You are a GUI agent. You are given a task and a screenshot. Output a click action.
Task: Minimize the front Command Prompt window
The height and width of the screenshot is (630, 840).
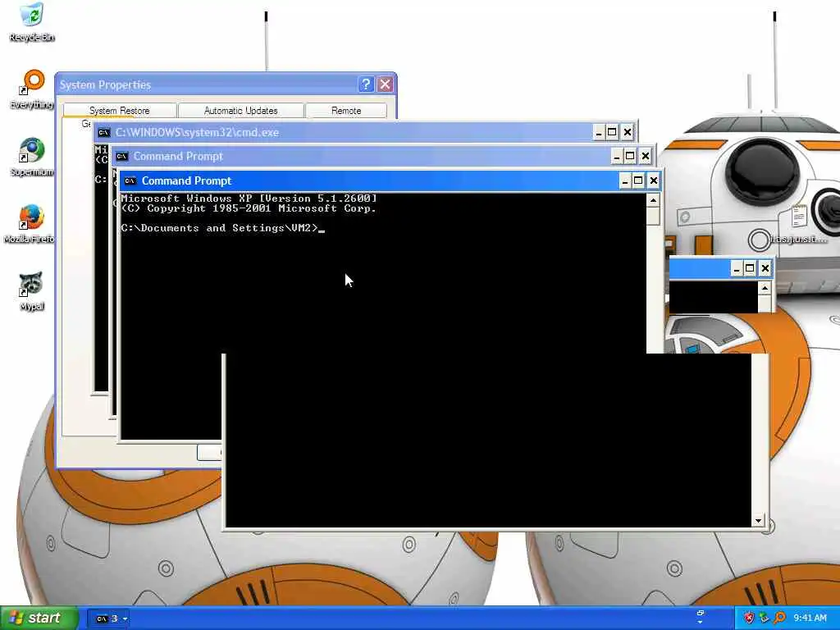click(x=624, y=181)
